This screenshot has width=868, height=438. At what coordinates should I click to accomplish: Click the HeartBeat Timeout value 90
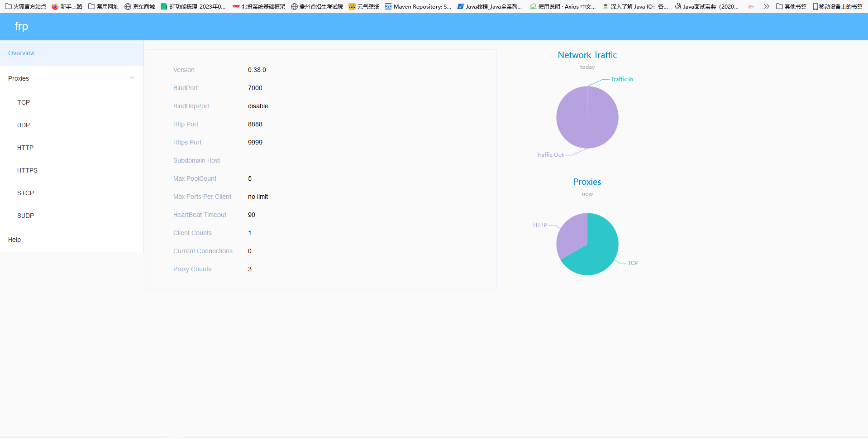pos(251,215)
